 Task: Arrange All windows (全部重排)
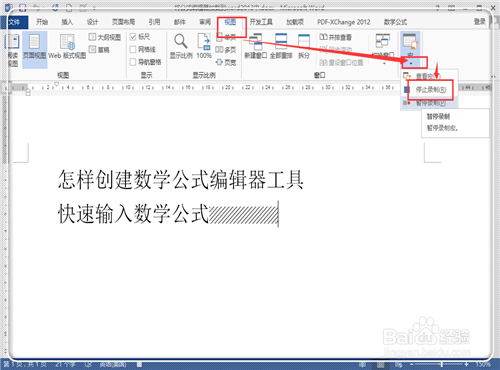coord(281,47)
